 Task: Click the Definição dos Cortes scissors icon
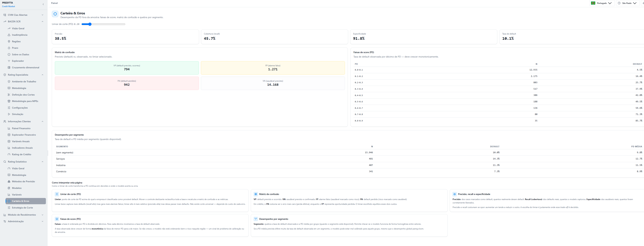coord(9,95)
